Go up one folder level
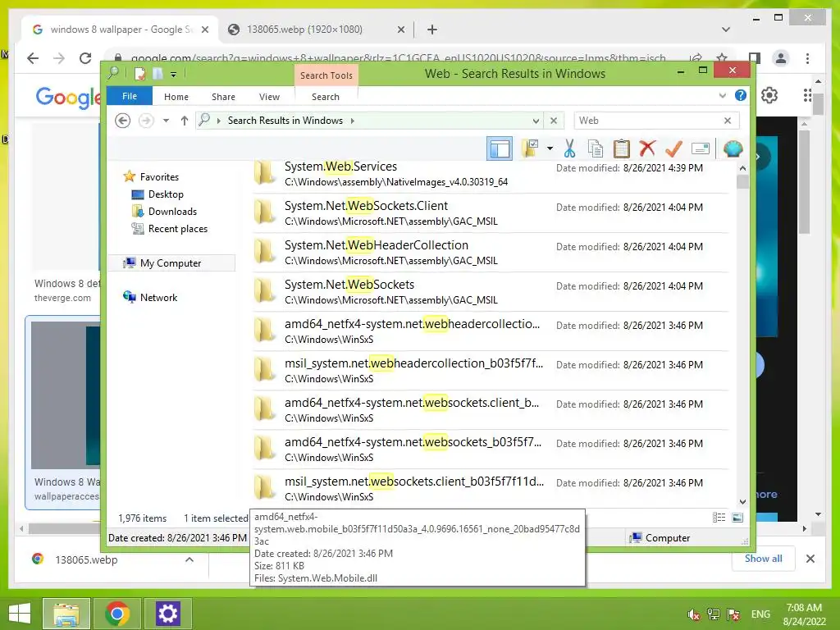Viewport: 840px width, 630px height. coord(185,121)
